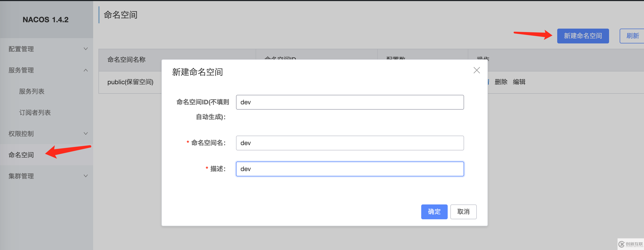The image size is (644, 250).
Task: Click the 命名空间名 input field
Action: pyautogui.click(x=350, y=143)
